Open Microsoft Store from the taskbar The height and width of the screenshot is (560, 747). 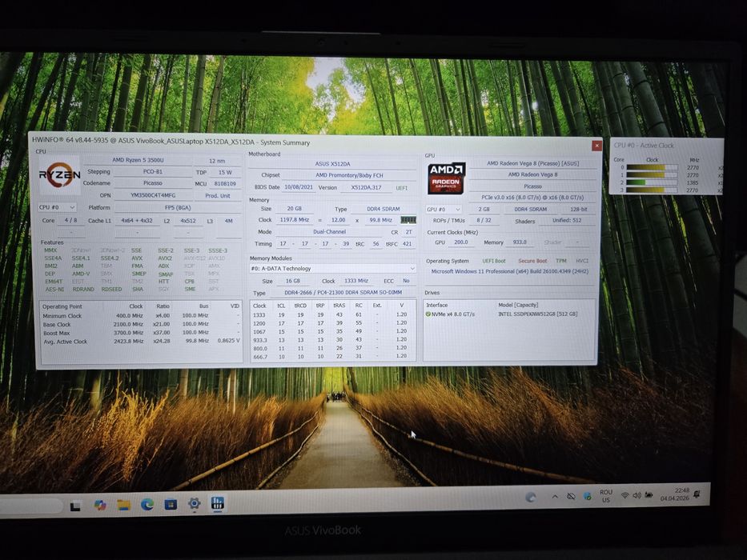(x=171, y=504)
